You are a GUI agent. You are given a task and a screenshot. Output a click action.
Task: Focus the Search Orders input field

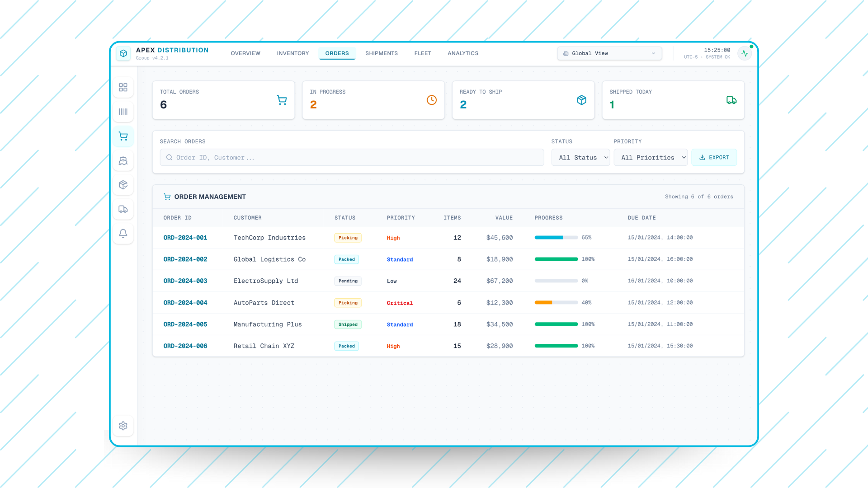[352, 158]
